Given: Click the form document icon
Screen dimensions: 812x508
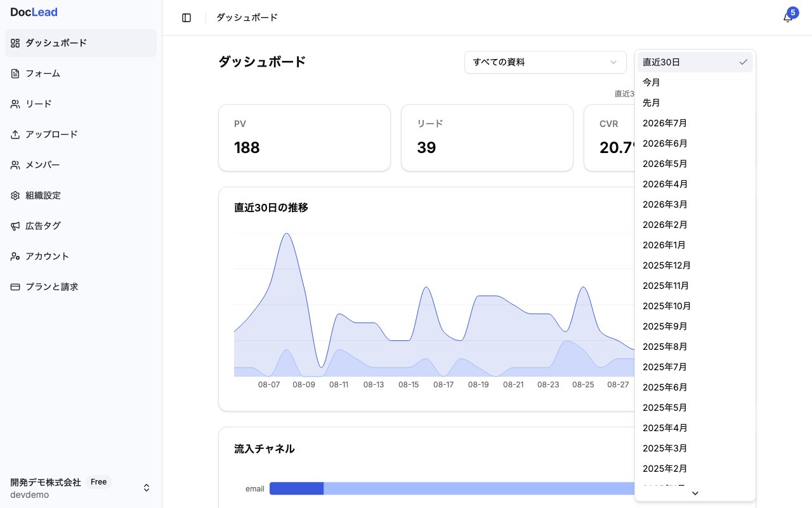Looking at the screenshot, I should click(15, 74).
